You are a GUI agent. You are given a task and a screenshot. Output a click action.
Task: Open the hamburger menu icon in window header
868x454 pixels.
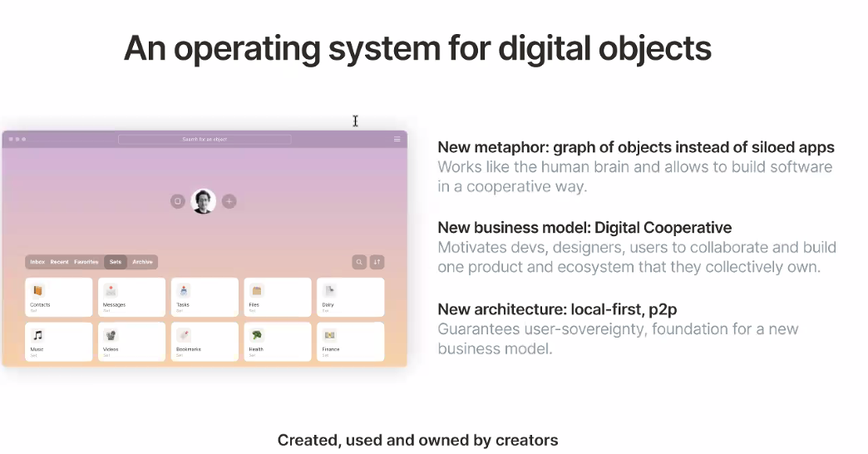[397, 139]
